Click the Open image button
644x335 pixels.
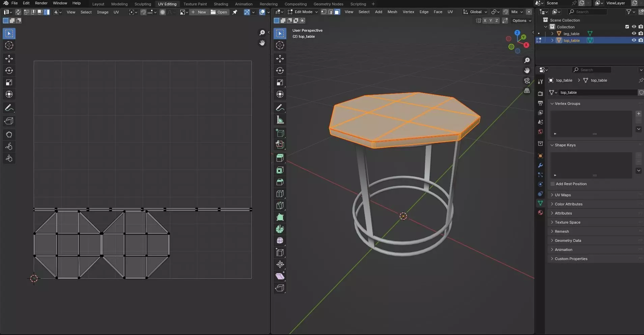(219, 12)
